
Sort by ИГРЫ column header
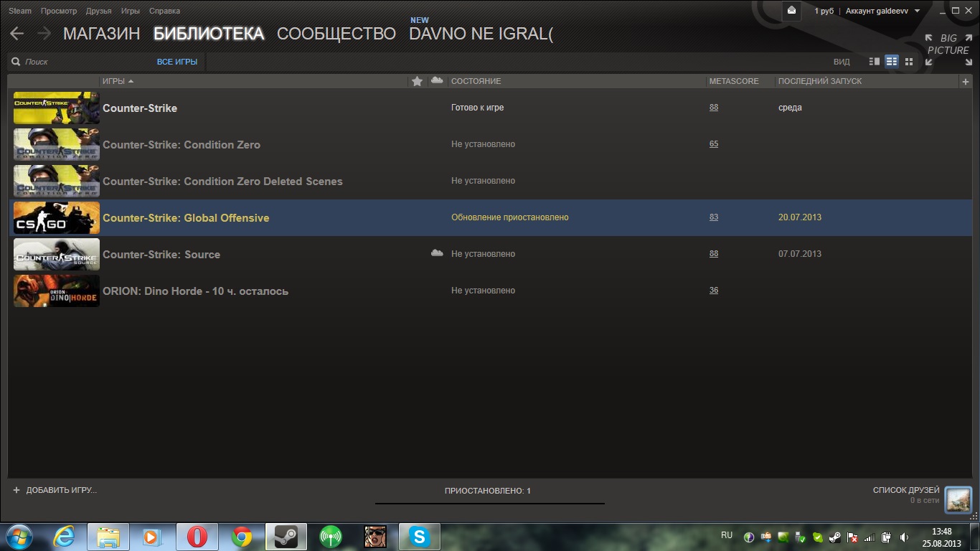click(118, 81)
